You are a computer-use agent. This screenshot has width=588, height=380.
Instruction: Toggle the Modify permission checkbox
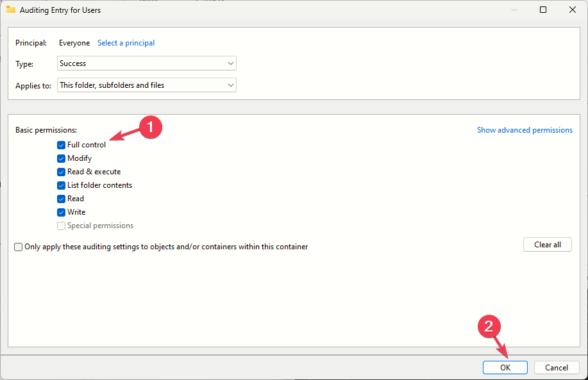pyautogui.click(x=61, y=158)
